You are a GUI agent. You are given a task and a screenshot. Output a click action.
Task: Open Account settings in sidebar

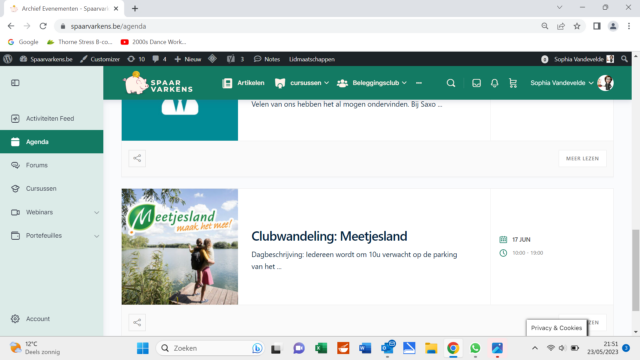[38, 319]
